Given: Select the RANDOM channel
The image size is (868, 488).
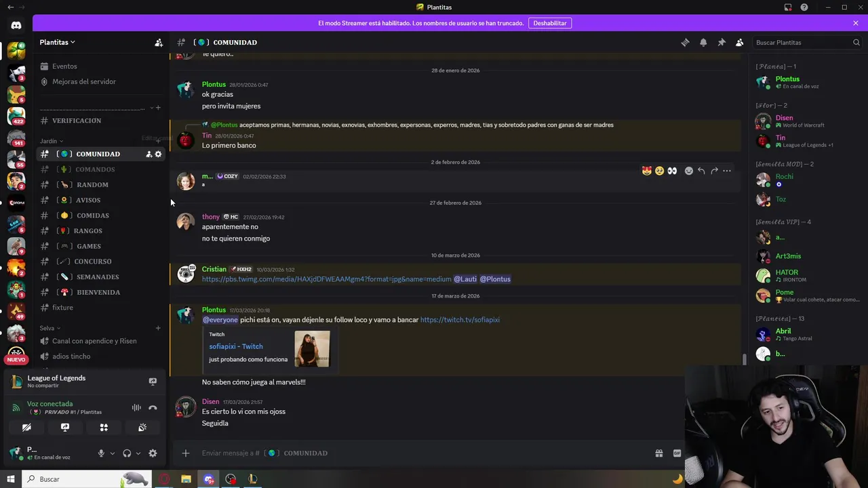Looking at the screenshot, I should pos(92,184).
